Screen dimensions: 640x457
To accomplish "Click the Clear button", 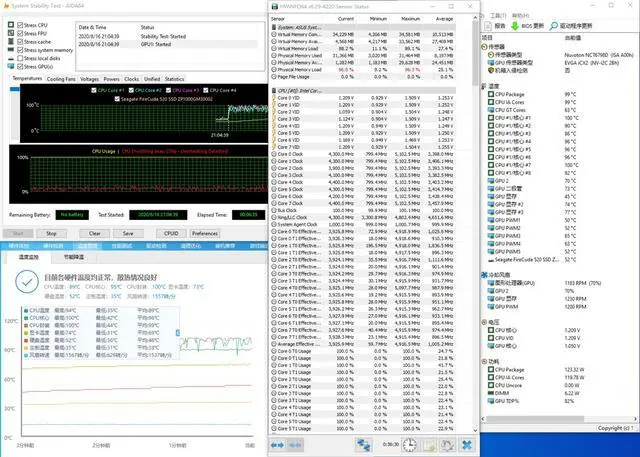I will click(x=95, y=233).
